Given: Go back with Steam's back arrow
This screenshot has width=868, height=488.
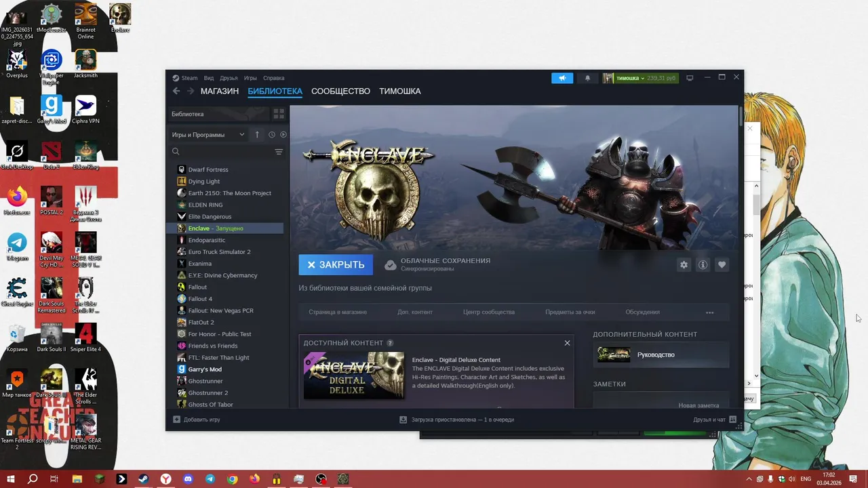Looking at the screenshot, I should pos(176,91).
